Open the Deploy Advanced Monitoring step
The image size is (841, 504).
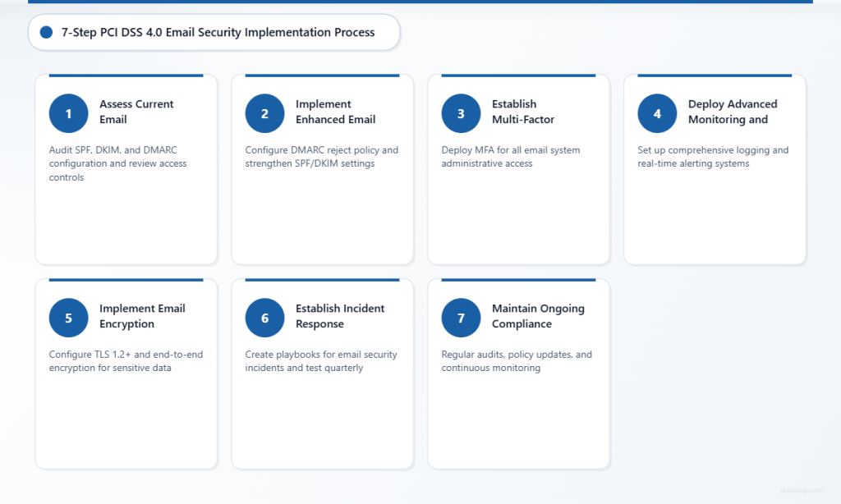tap(732, 112)
